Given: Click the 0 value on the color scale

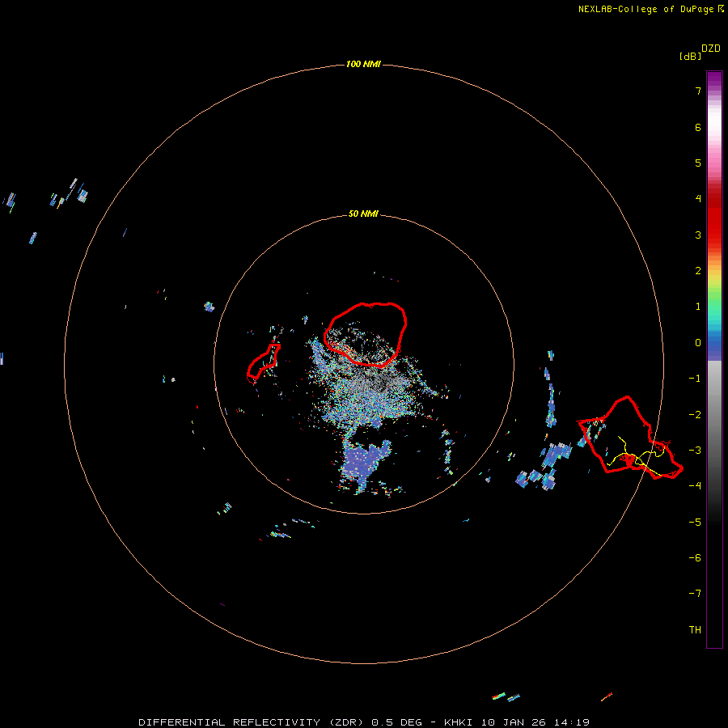Looking at the screenshot, I should (698, 343).
